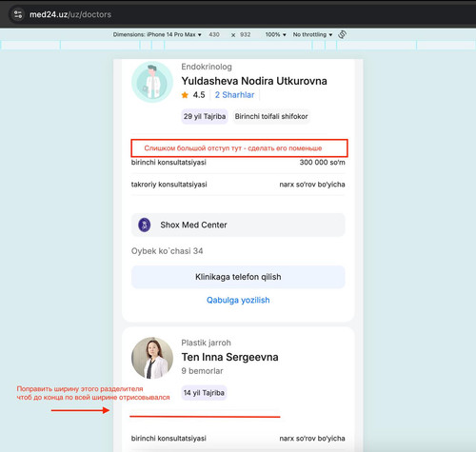Click the 300 000 so'm price

tap(322, 163)
